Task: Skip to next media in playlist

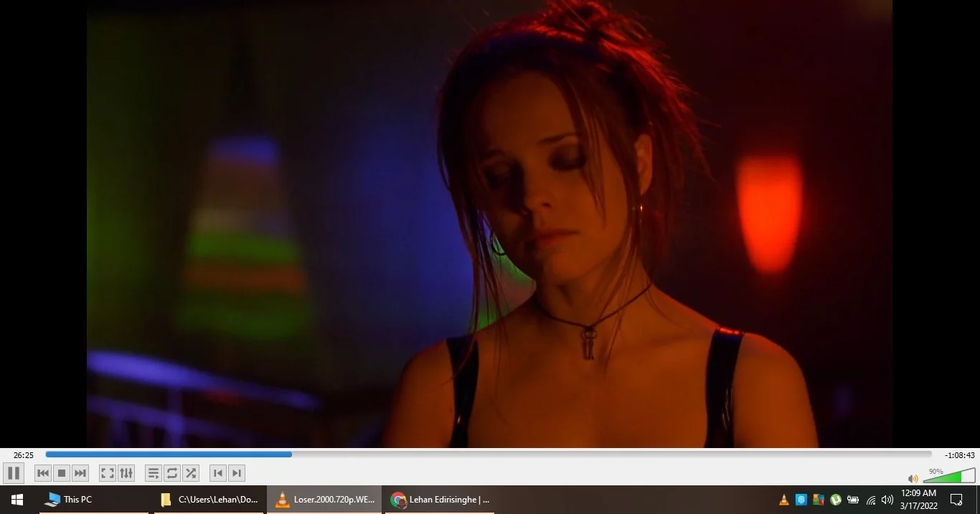Action: pyautogui.click(x=80, y=473)
